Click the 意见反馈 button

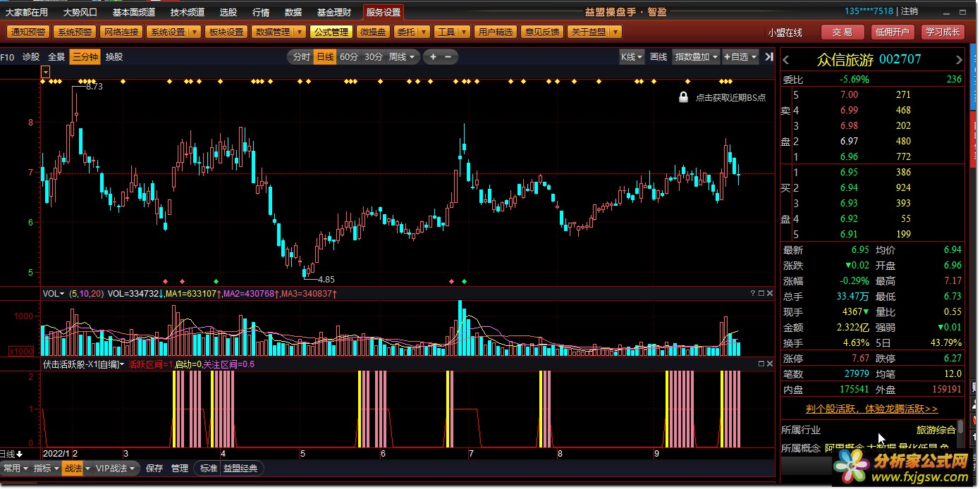(541, 32)
